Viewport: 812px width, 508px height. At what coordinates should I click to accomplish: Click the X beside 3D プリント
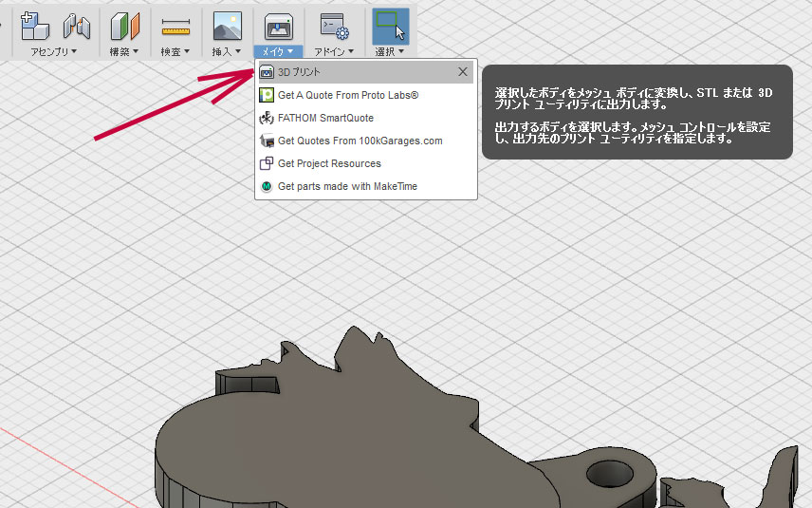tap(462, 72)
